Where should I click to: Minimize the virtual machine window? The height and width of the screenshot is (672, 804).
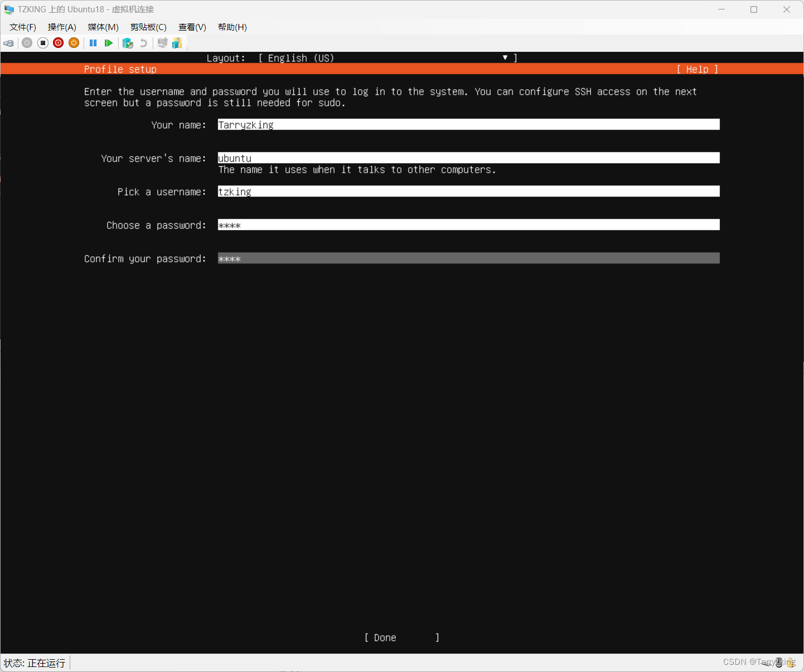(721, 9)
